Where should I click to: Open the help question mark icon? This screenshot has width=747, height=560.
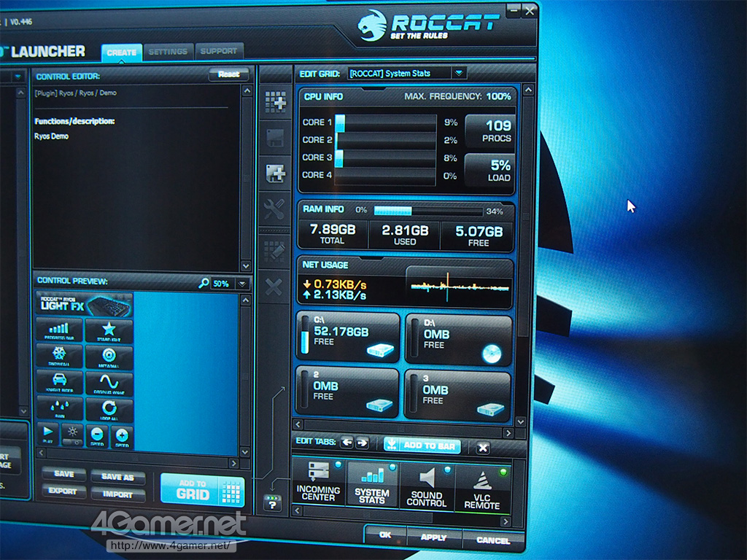click(273, 503)
